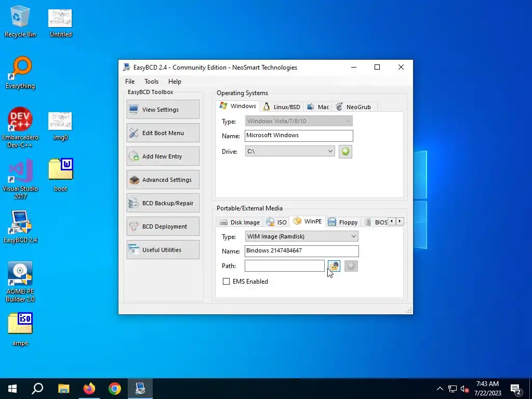Image resolution: width=532 pixels, height=399 pixels.
Task: Switch to the ISO media tab
Action: click(x=276, y=222)
